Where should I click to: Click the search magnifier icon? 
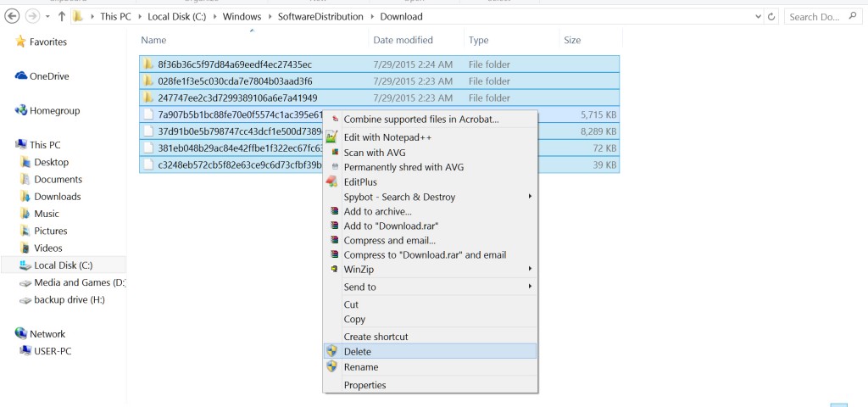(853, 17)
